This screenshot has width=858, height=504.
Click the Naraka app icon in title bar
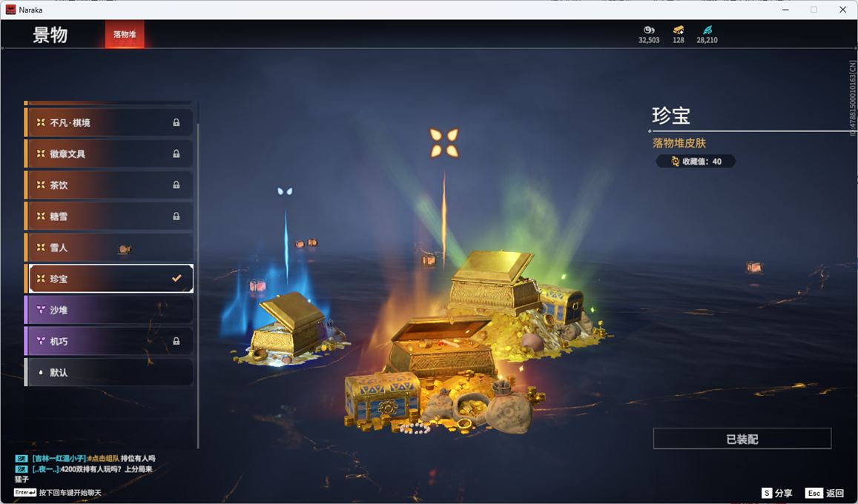(10, 10)
